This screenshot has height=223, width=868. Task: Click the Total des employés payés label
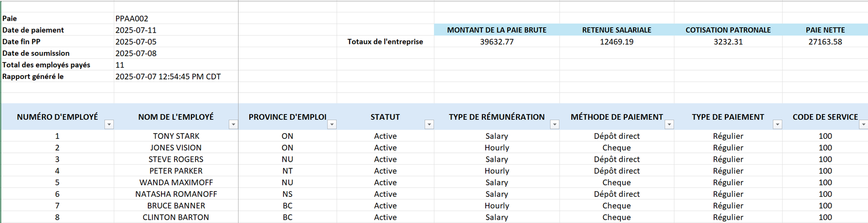coord(46,65)
